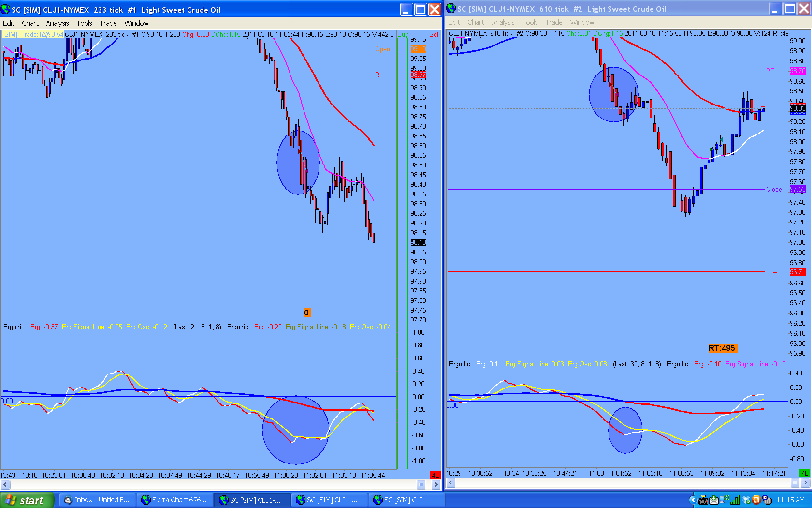Viewport: 812px width, 508px height.
Task: Open the Tools menu in the 610 tick window
Action: coord(530,22)
